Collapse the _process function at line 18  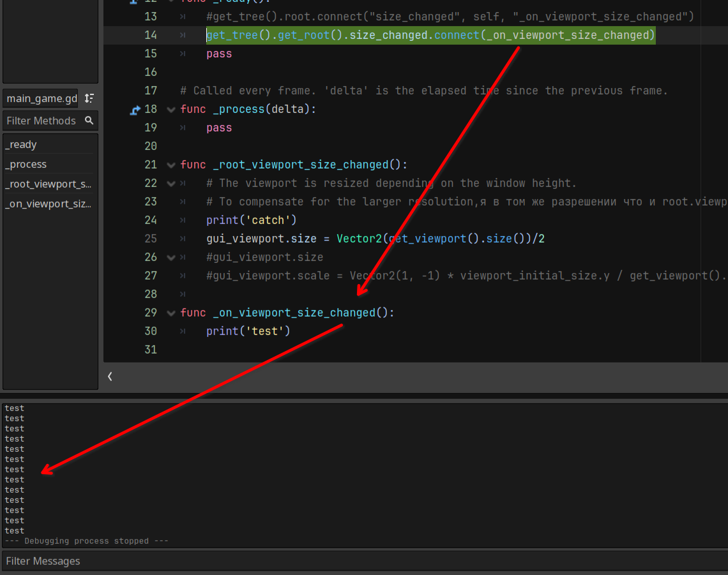171,110
